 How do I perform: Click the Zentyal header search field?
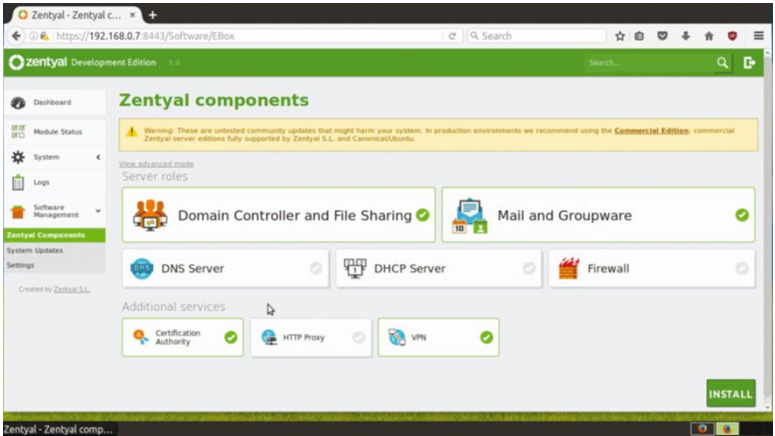point(648,63)
